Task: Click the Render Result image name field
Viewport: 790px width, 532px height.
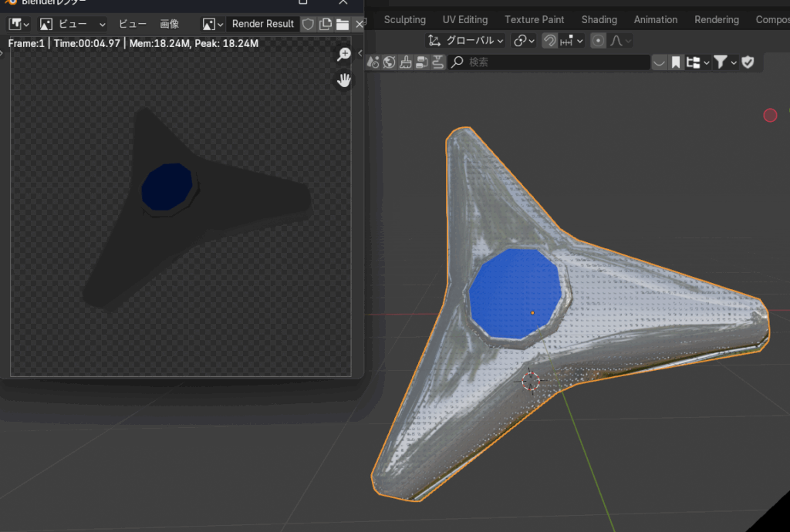Action: point(262,24)
